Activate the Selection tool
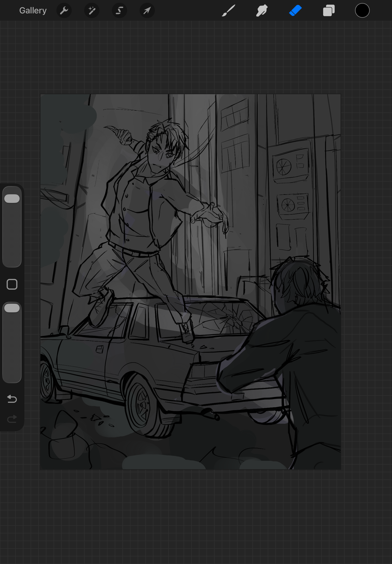The height and width of the screenshot is (564, 392). pos(119,10)
